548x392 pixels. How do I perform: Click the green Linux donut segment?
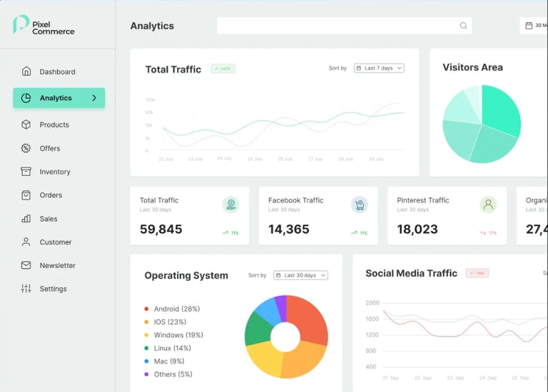258,329
